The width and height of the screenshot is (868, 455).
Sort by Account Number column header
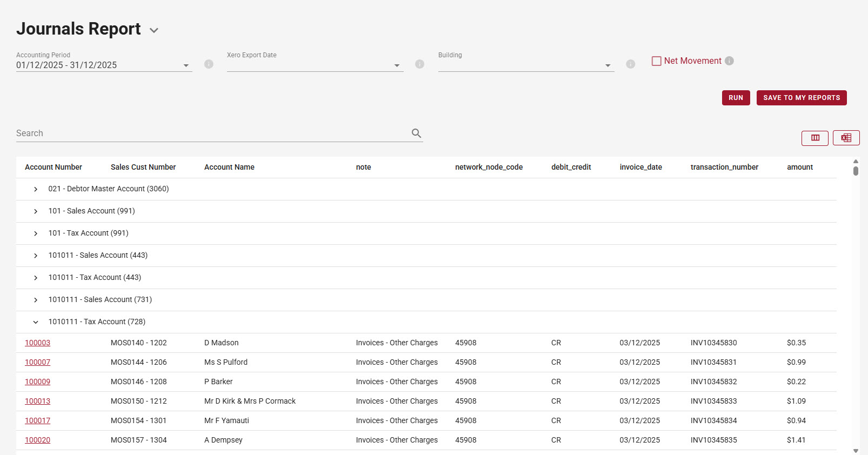(54, 167)
